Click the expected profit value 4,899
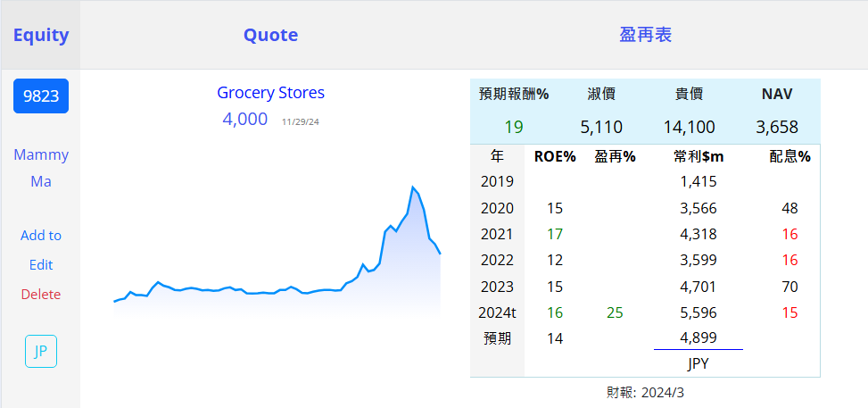Image resolution: width=868 pixels, height=408 pixels. click(699, 338)
